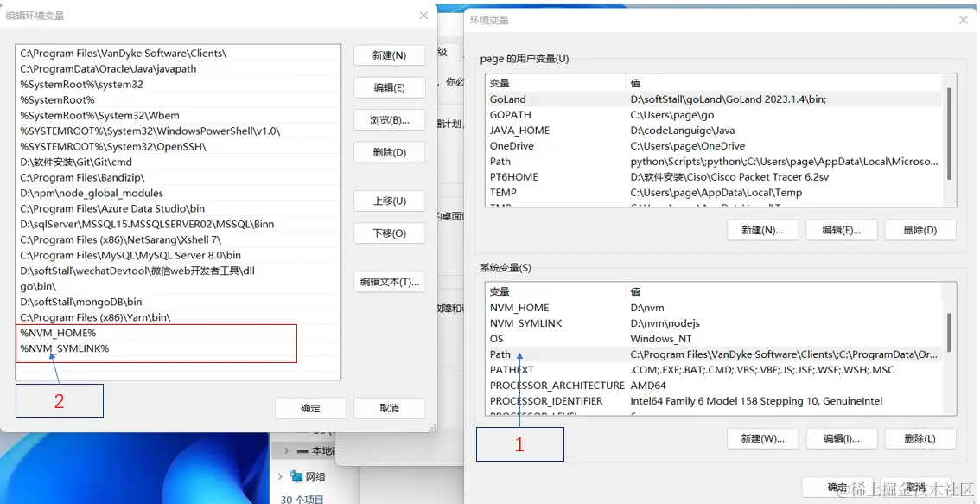
Task: Click 取消 in the 编辑环境变量 dialog
Action: 390,408
